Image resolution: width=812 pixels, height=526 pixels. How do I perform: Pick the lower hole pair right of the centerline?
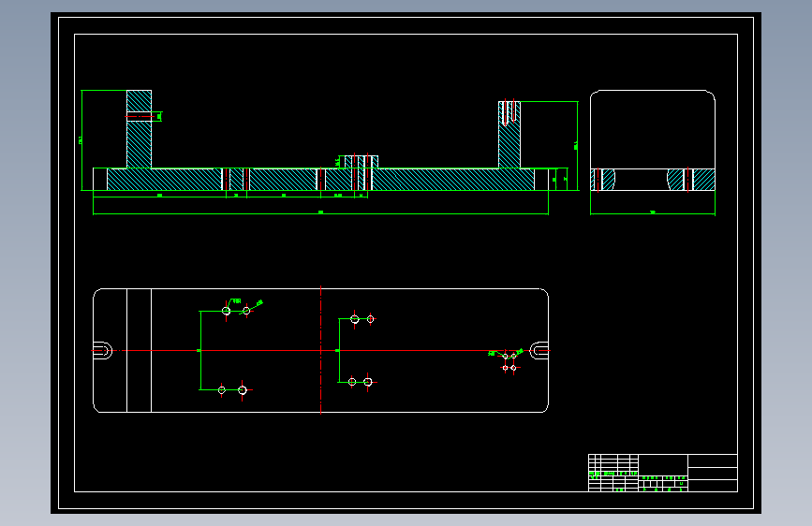coord(360,382)
